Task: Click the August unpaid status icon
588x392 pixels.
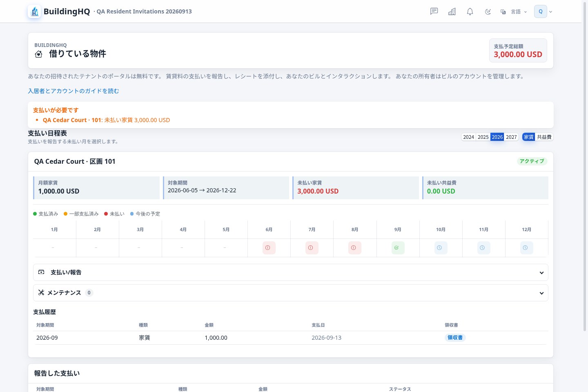Action: click(354, 248)
